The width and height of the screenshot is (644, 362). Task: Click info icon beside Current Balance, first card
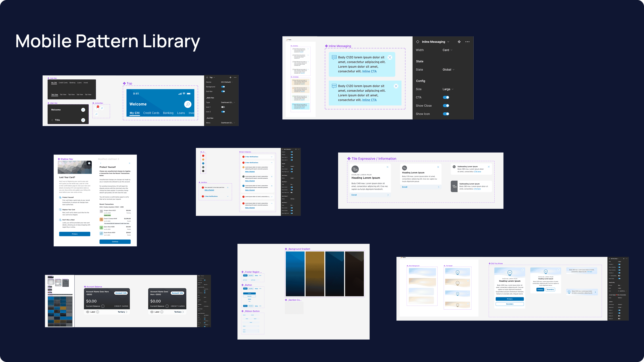pos(103,306)
